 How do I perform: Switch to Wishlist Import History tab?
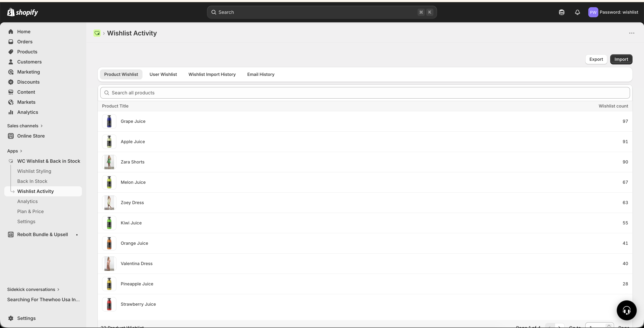click(212, 74)
